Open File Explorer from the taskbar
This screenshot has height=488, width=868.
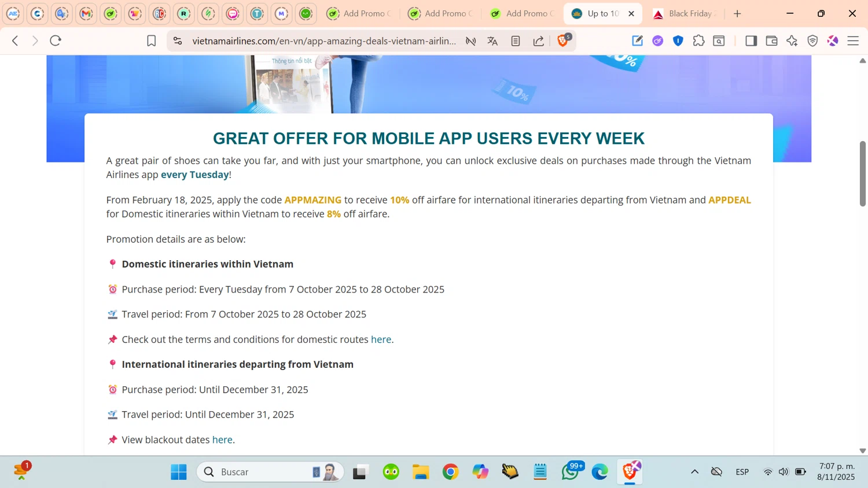coord(421,472)
